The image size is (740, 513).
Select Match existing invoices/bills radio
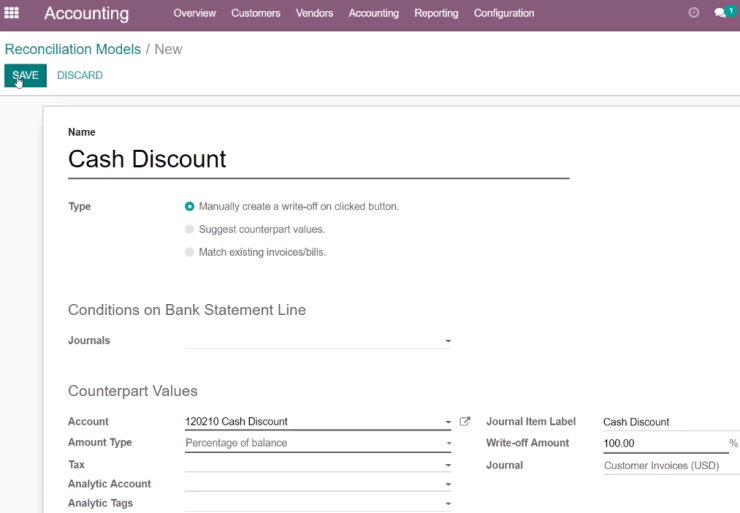(189, 252)
